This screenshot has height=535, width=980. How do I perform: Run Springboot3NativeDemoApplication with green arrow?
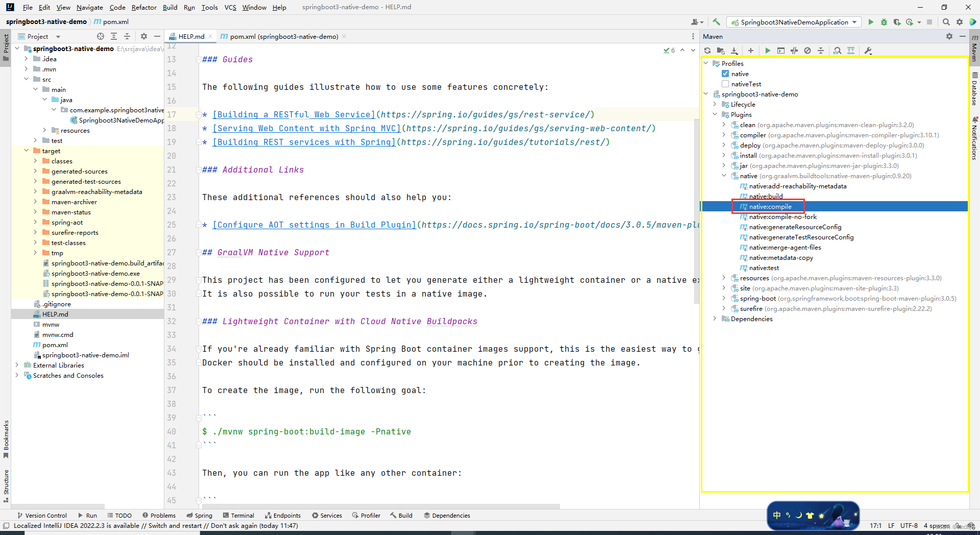[x=871, y=22]
